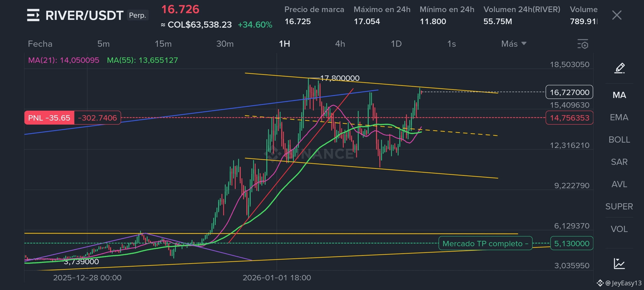
Task: Expand the Más timeframe dropdown
Action: coord(514,44)
